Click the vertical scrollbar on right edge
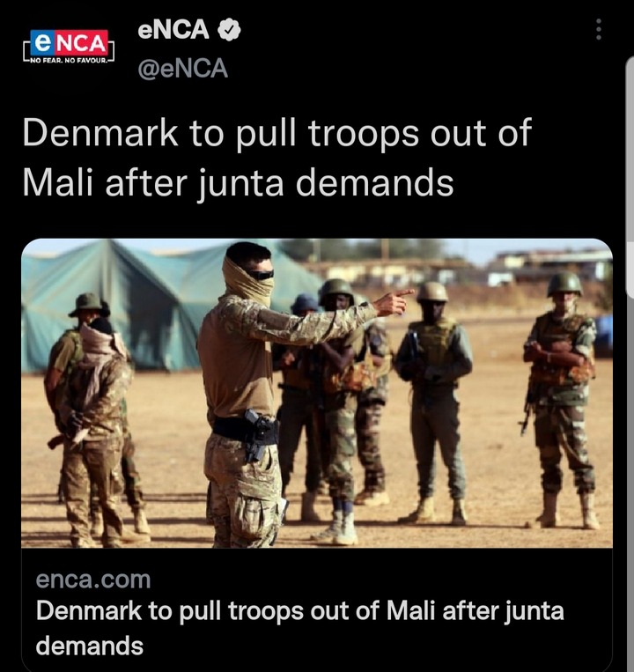The height and width of the screenshot is (672, 634). point(630,176)
